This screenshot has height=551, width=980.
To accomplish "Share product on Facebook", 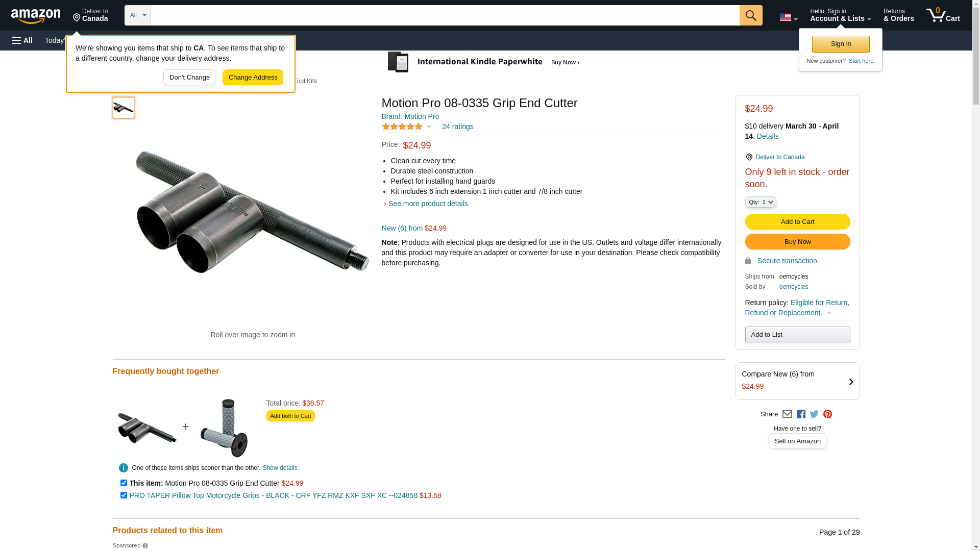I will [x=801, y=414].
